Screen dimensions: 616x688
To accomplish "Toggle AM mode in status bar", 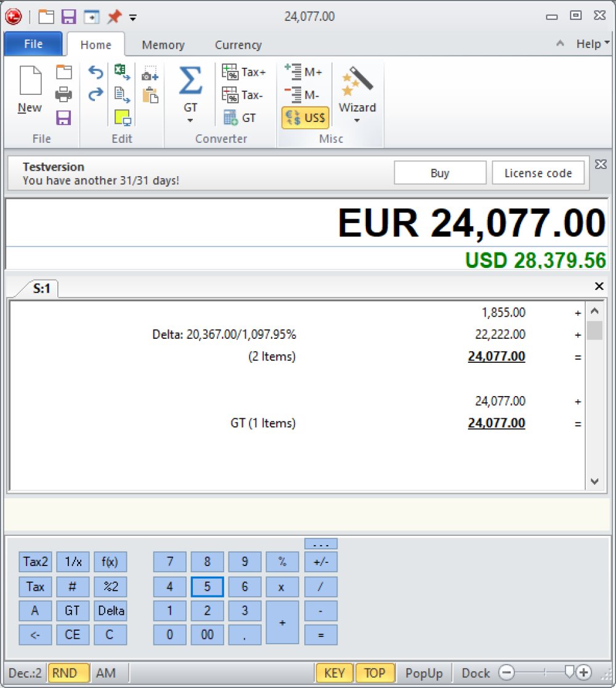I will [106, 673].
